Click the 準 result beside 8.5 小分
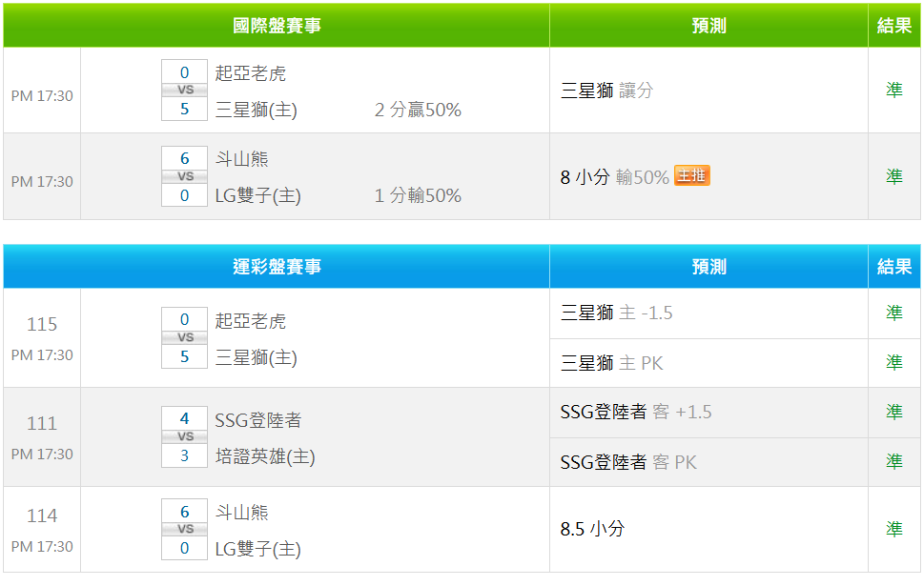Image resolution: width=924 pixels, height=586 pixels. pyautogui.click(x=893, y=529)
